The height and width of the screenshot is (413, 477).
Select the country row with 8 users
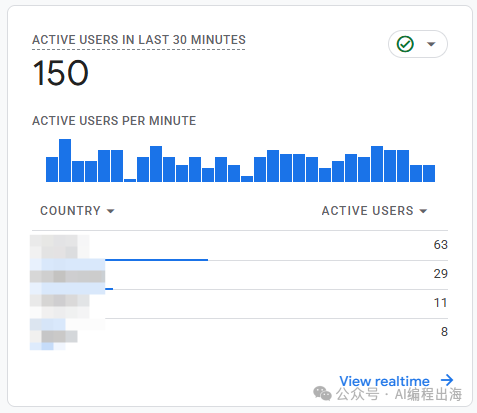pos(240,332)
